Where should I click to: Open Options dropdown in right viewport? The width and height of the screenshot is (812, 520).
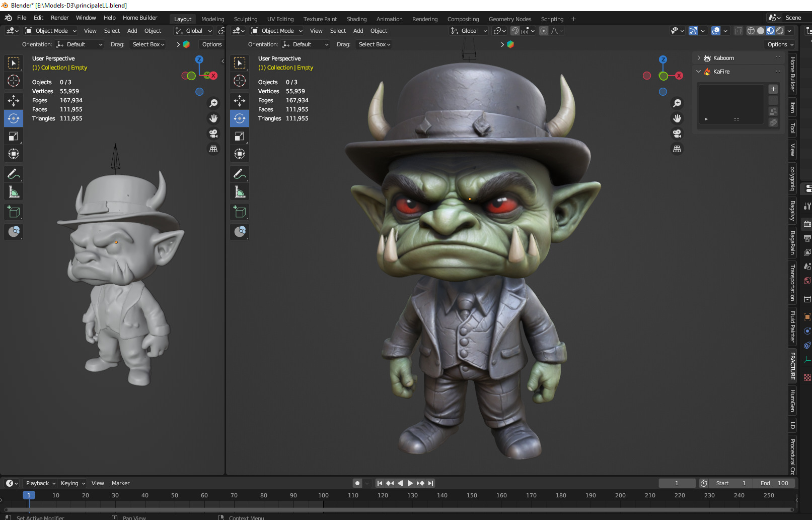tap(780, 44)
